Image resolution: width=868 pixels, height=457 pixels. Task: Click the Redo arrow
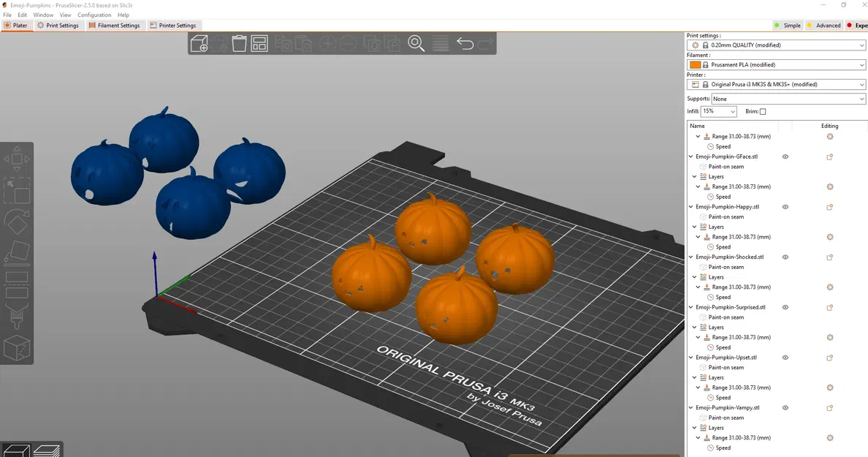[485, 43]
